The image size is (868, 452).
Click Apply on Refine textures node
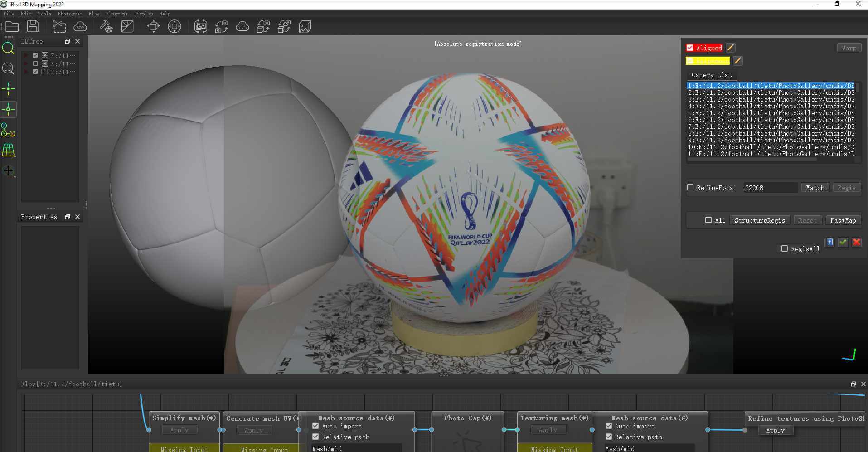click(775, 430)
